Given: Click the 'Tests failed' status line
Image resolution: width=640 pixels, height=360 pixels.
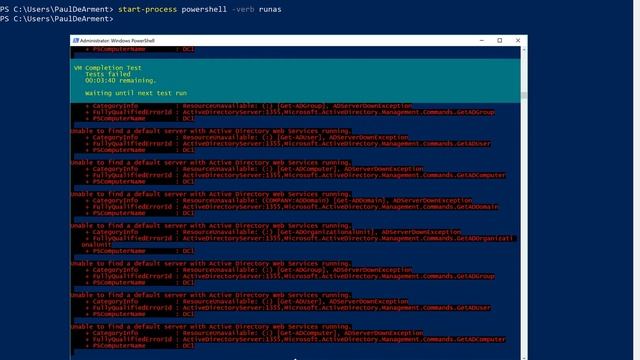Looking at the screenshot, I should coord(108,74).
